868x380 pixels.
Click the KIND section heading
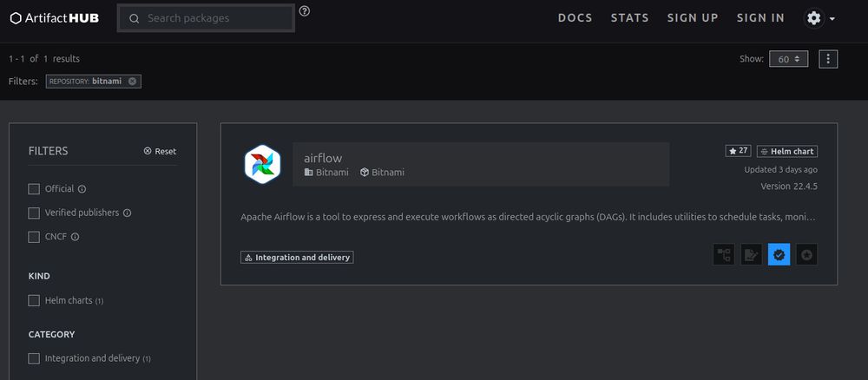pos(39,276)
